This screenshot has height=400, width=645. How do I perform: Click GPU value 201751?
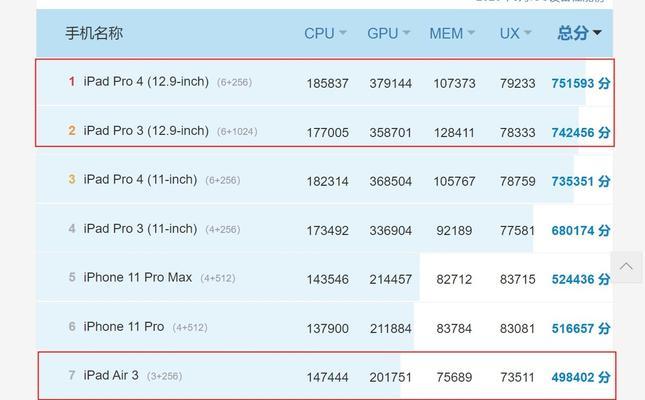(x=390, y=377)
